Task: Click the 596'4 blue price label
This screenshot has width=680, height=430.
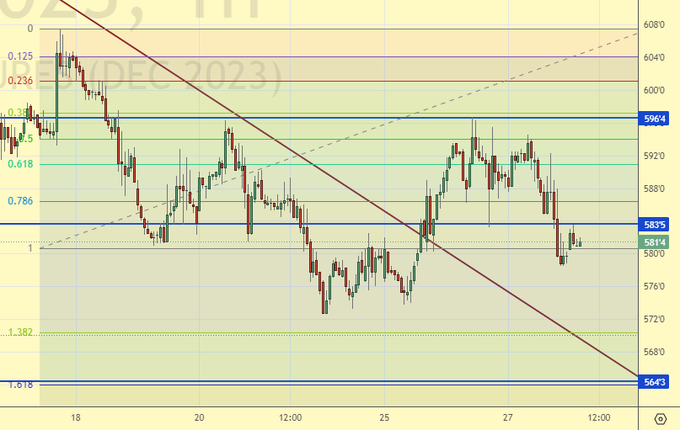Action: pyautogui.click(x=656, y=120)
